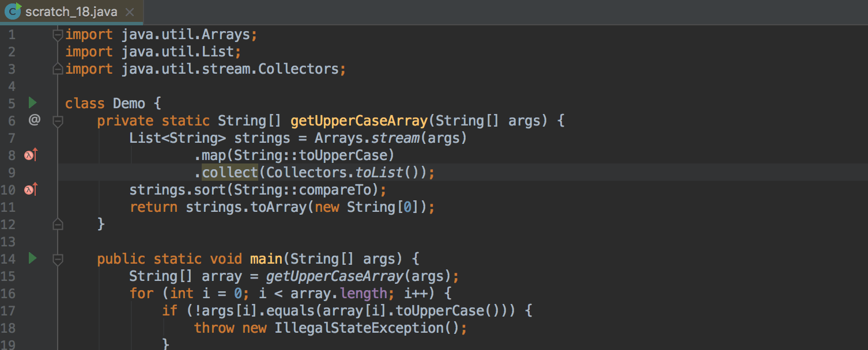Click import java.util.stream.Collectors statement
Image resolution: width=868 pixels, height=350 pixels.
tap(206, 69)
